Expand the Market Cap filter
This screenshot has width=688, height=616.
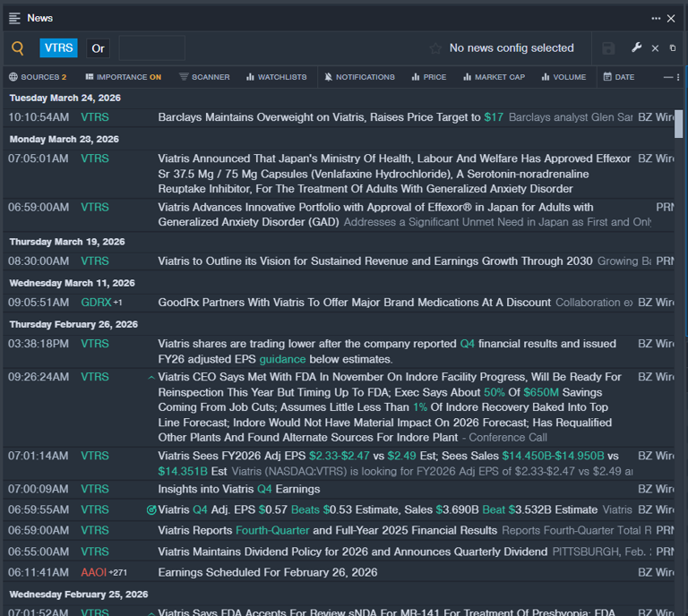click(x=494, y=77)
